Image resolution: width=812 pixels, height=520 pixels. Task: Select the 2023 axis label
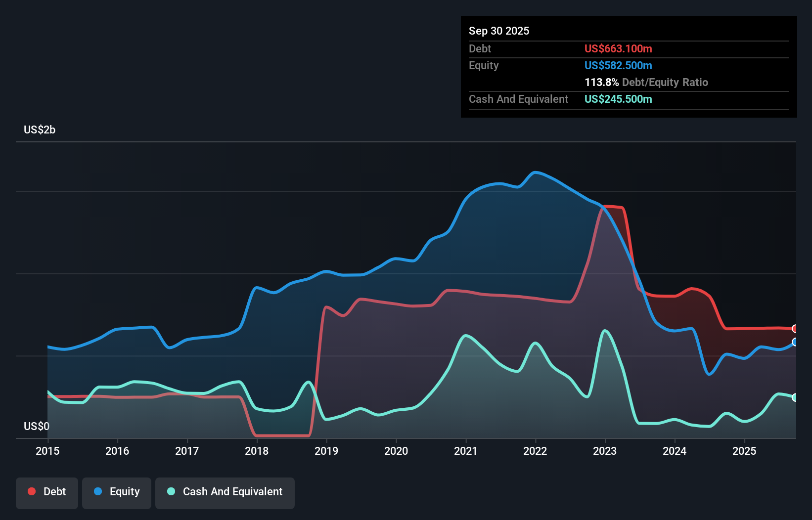(604, 451)
